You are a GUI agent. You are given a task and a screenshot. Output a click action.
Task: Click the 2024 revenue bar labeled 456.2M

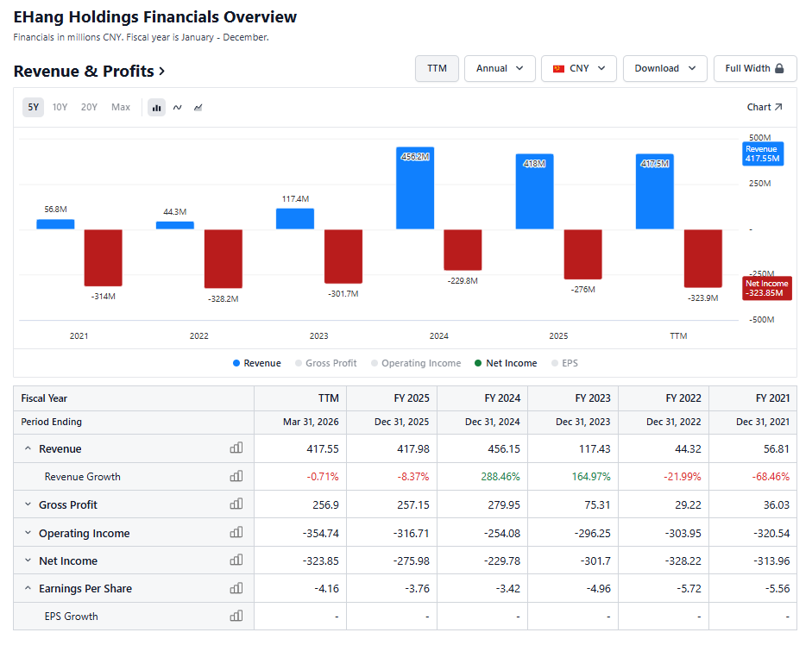[415, 188]
